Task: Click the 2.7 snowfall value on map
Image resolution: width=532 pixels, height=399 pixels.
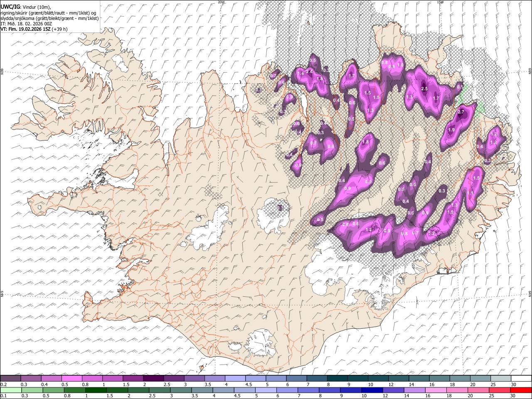Action: tap(461, 112)
